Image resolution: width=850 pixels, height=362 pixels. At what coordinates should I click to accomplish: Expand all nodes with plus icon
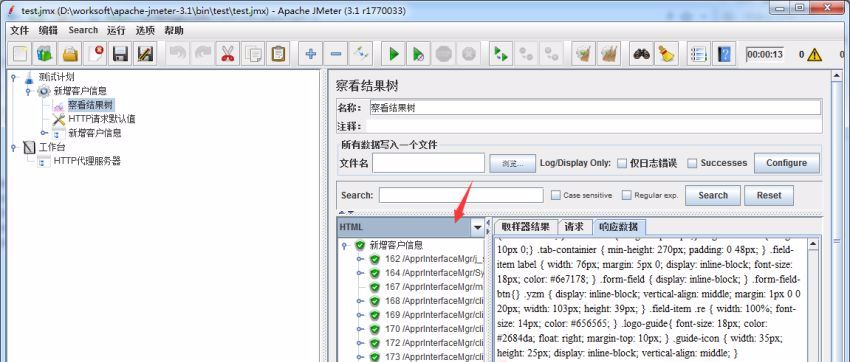tap(311, 54)
